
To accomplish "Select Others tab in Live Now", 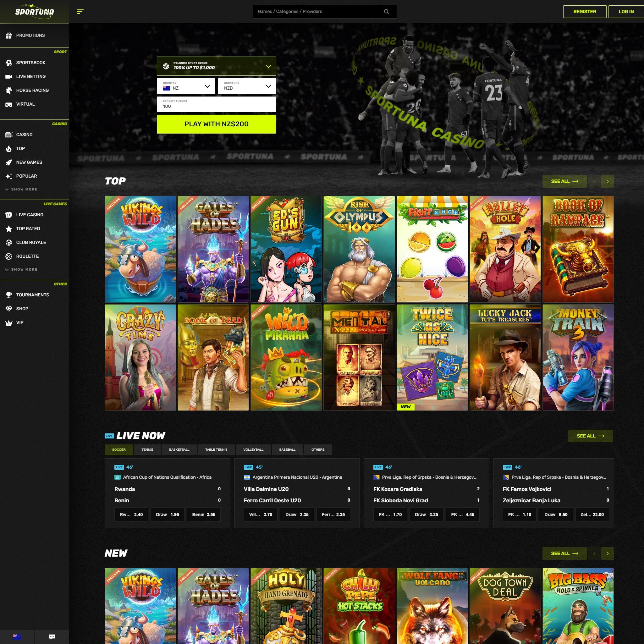I will click(318, 450).
